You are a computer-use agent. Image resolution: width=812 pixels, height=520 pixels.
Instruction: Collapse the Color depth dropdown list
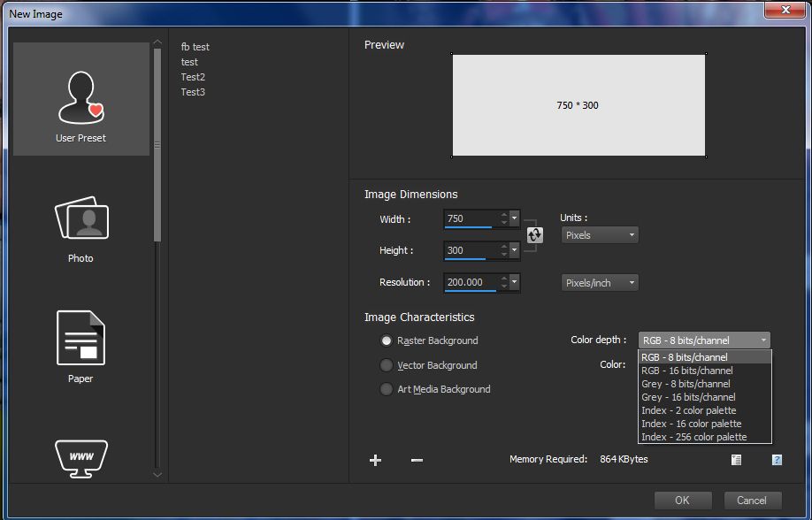[763, 340]
